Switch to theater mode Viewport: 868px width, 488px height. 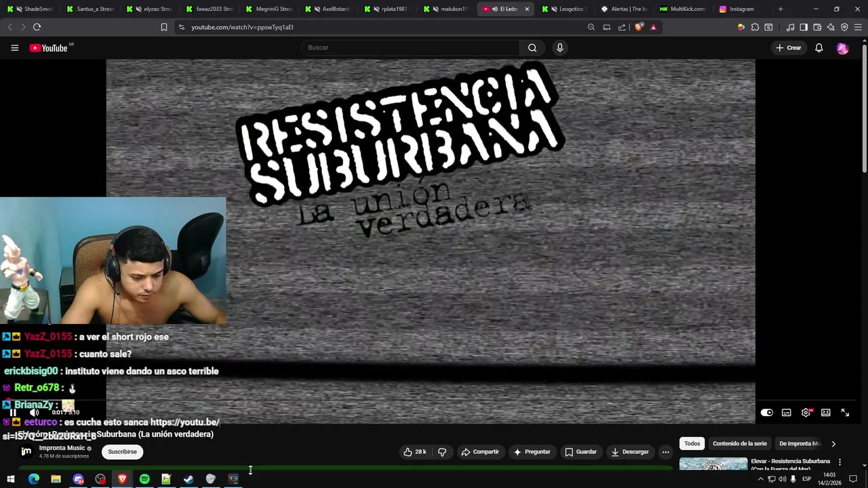tap(825, 412)
